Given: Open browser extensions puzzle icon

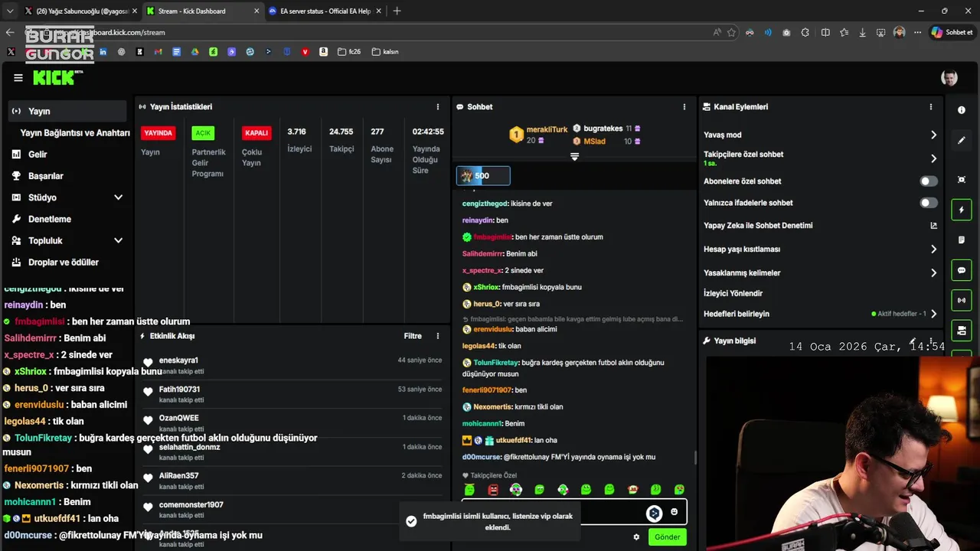Looking at the screenshot, I should tap(805, 33).
